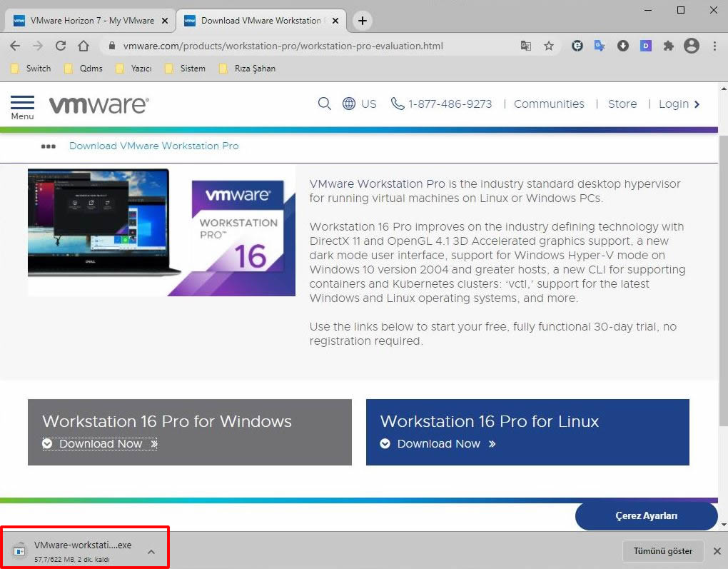This screenshot has width=728, height=569.
Task: Close the Download VMware Workstation tab
Action: pyautogui.click(x=335, y=21)
